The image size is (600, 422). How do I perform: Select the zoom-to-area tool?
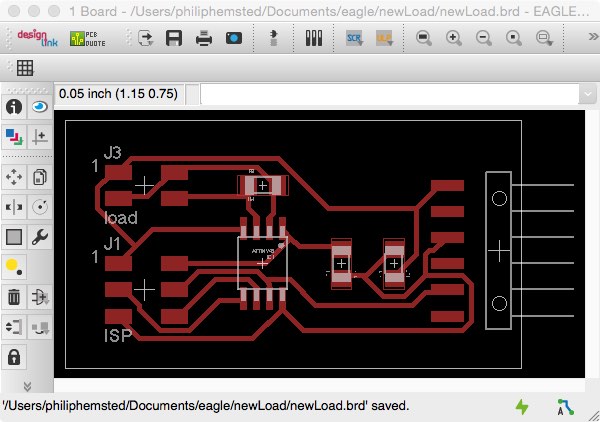tap(544, 38)
